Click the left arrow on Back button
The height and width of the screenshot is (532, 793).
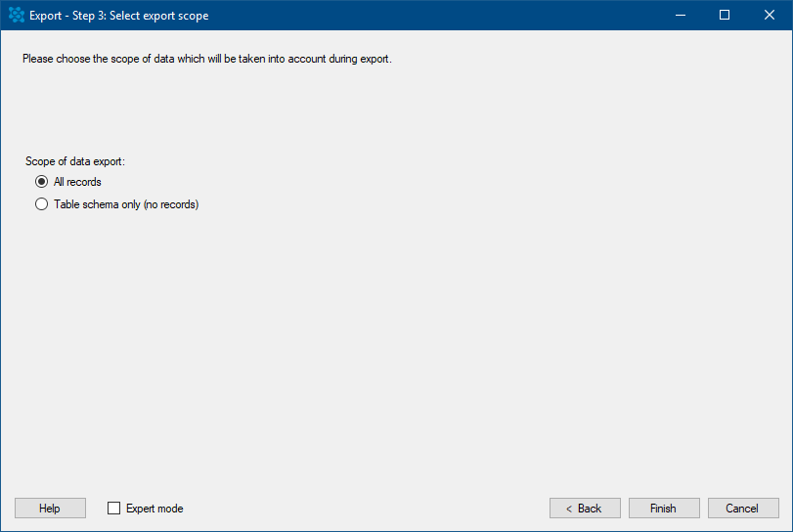(x=569, y=509)
